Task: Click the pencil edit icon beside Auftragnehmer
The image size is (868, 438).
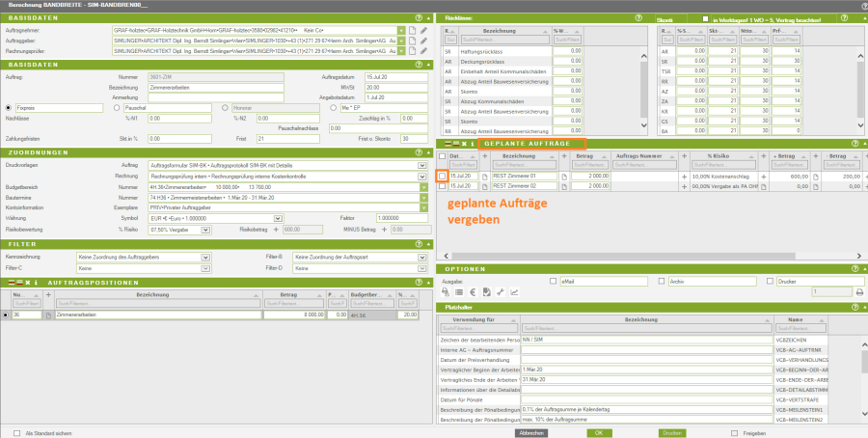Action: [422, 31]
